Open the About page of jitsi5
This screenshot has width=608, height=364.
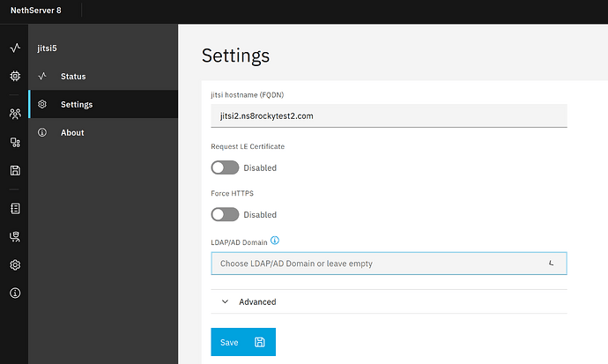pyautogui.click(x=72, y=133)
